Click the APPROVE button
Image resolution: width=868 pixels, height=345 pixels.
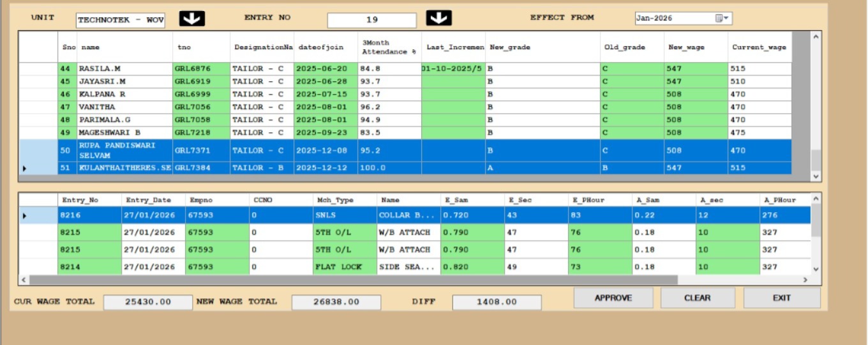coord(613,298)
